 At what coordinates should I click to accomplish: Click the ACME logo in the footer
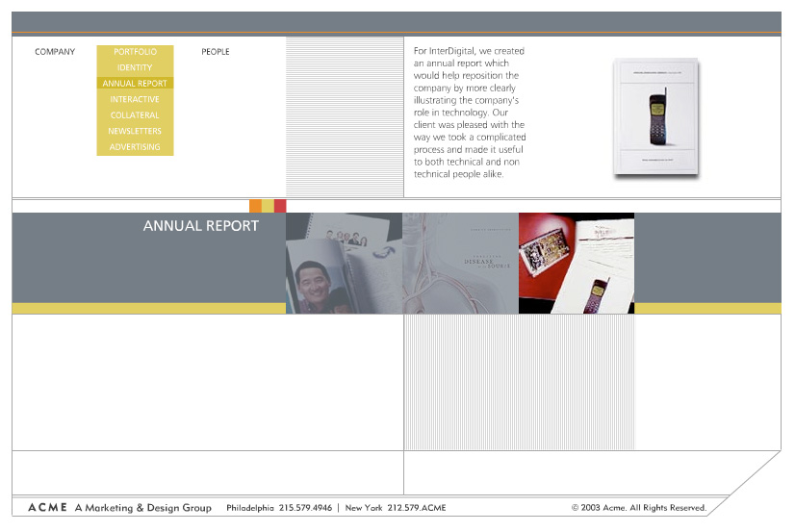coord(45,508)
